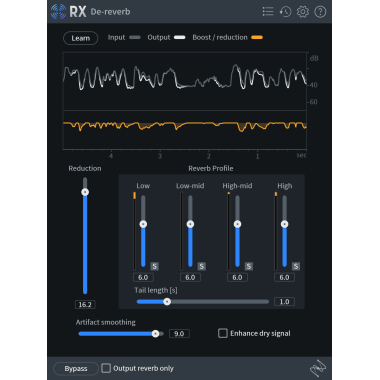Click the Artifact smoothing label
This screenshot has height=380, width=380.
pos(106,322)
